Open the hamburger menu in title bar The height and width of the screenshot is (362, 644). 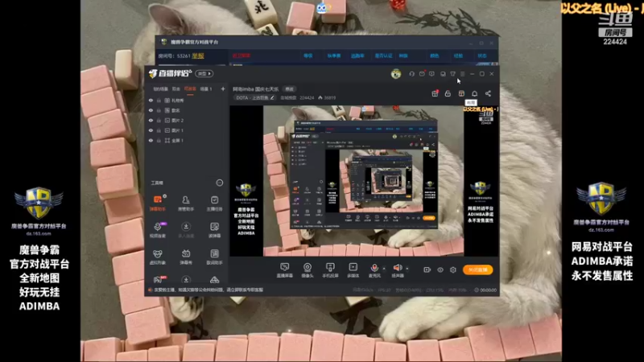click(462, 74)
